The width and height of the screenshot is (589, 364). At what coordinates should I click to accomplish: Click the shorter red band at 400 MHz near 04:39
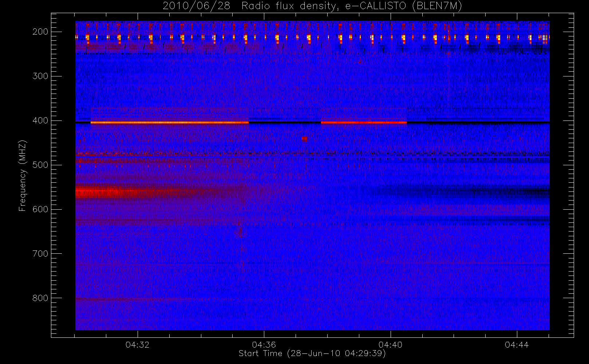pyautogui.click(x=364, y=123)
